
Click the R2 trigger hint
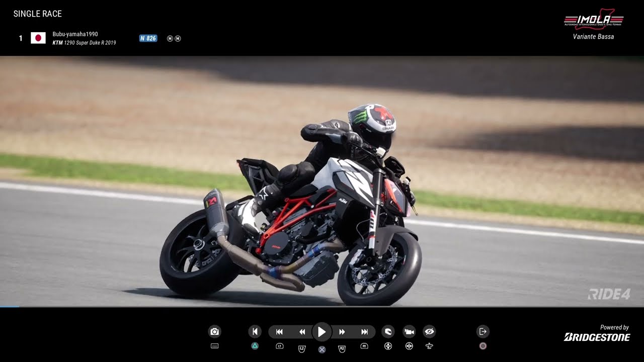(342, 348)
